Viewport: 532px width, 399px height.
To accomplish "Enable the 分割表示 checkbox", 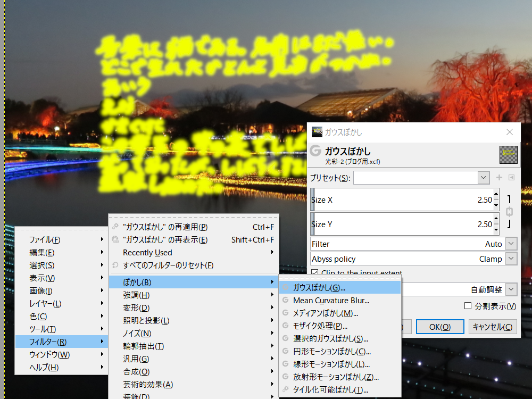I will tap(467, 305).
